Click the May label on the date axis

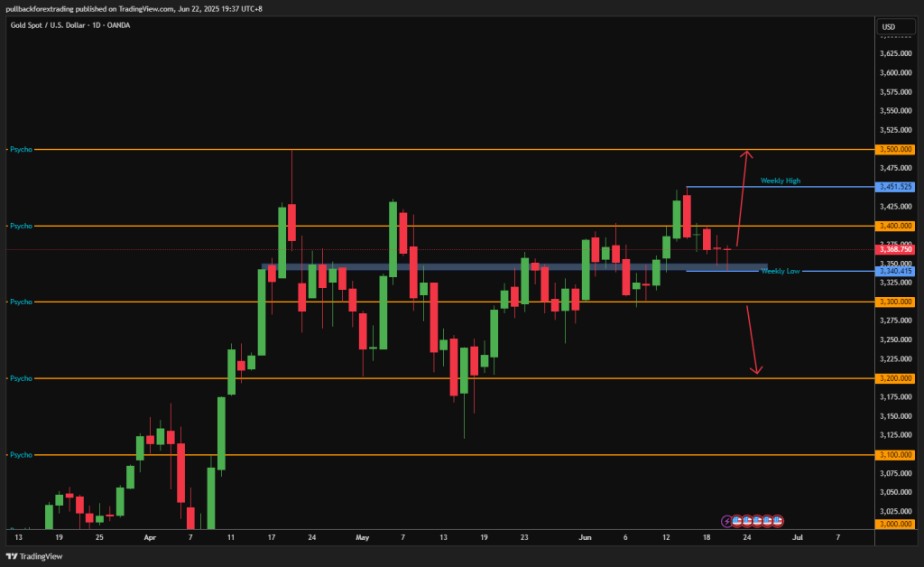[x=362, y=536]
